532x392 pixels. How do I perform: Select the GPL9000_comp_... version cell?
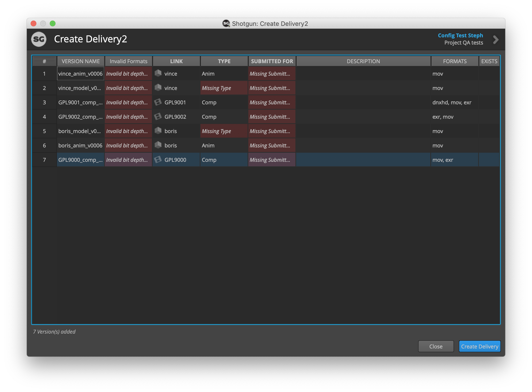(x=81, y=160)
